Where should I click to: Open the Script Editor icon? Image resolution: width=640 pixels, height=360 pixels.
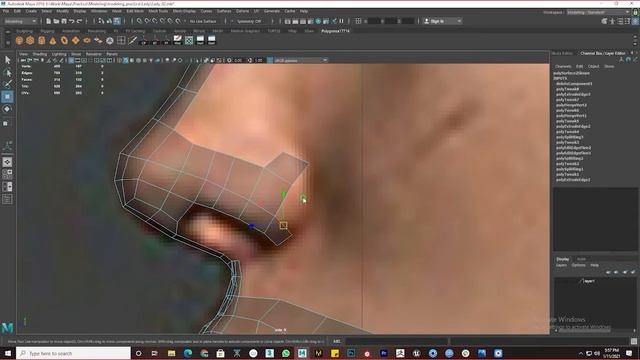[633, 342]
